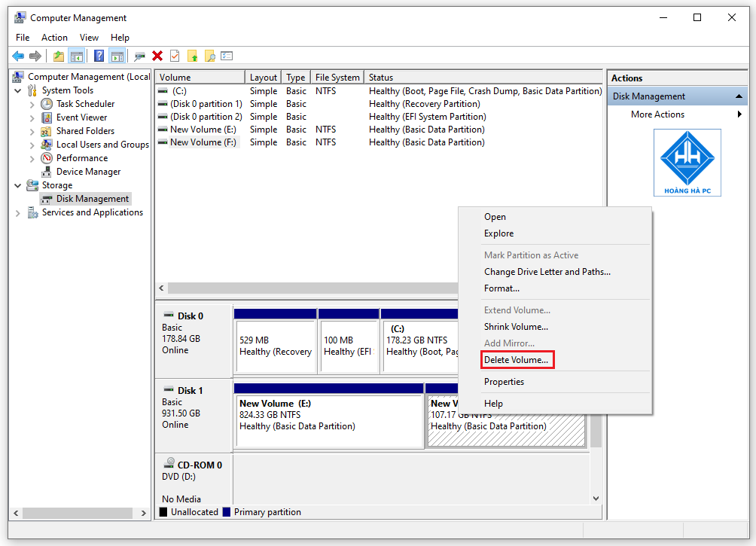Image resolution: width=756 pixels, height=546 pixels.
Task: Click the Task Scheduler clock icon
Action: pyautogui.click(x=47, y=104)
